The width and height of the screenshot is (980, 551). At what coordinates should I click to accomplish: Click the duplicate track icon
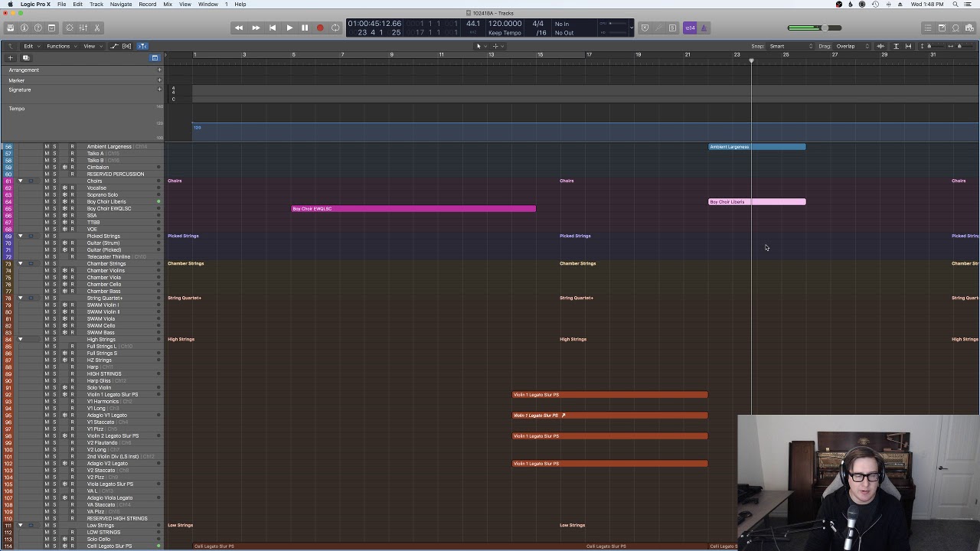tap(25, 57)
